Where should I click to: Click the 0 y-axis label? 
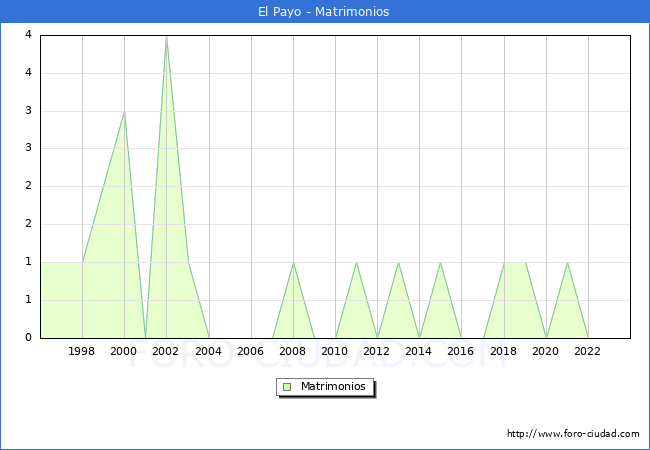pos(29,337)
